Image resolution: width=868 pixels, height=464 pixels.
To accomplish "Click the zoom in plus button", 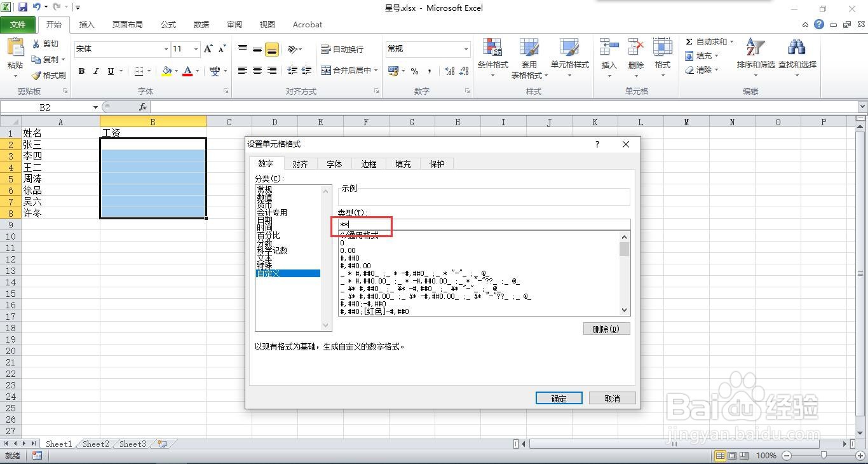I will [x=860, y=455].
